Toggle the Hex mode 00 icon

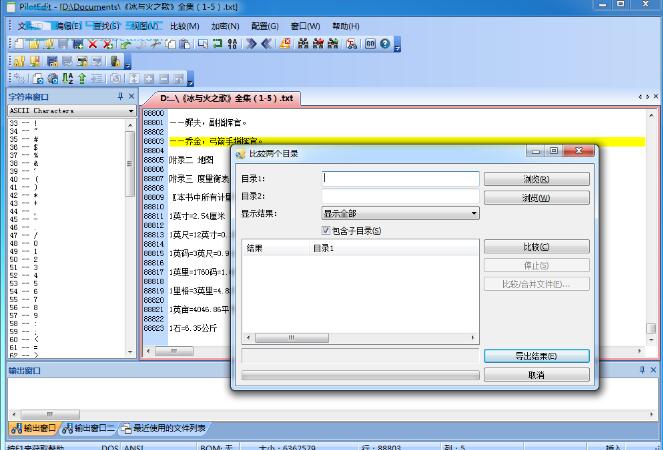(370, 44)
